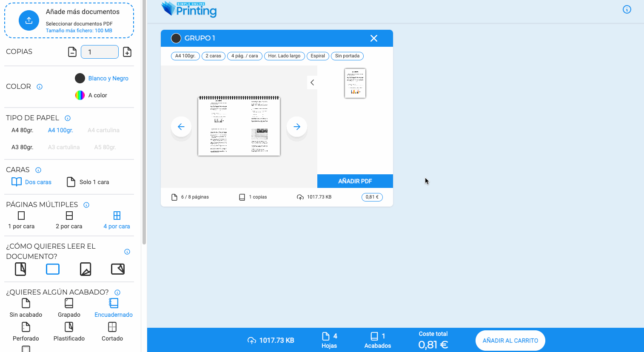The height and width of the screenshot is (352, 644).
Task: Select Cortado cut finishing option
Action: [x=112, y=332]
